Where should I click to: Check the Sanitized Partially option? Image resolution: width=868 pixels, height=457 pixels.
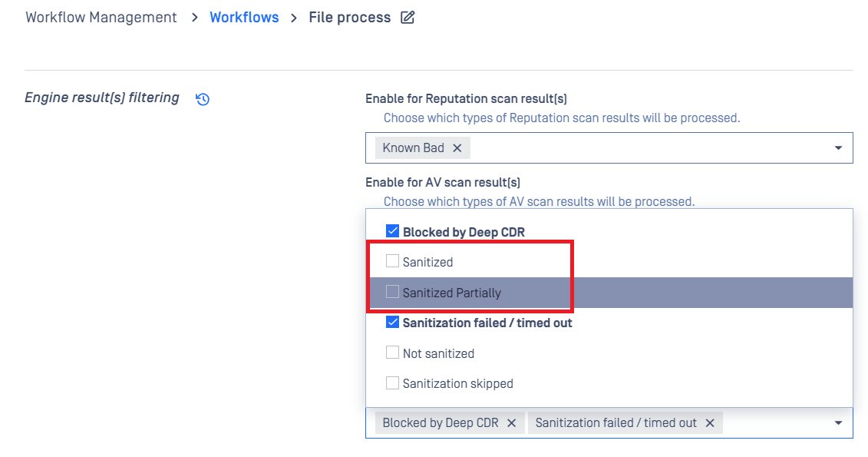(392, 293)
